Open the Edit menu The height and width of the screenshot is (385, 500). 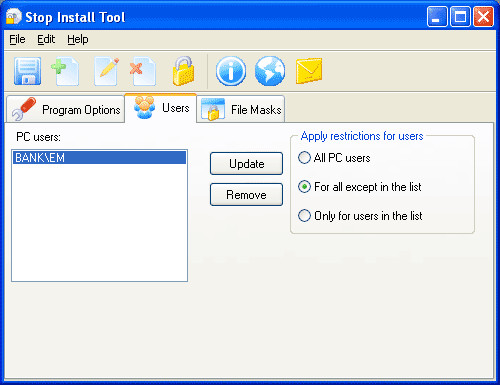pos(46,39)
